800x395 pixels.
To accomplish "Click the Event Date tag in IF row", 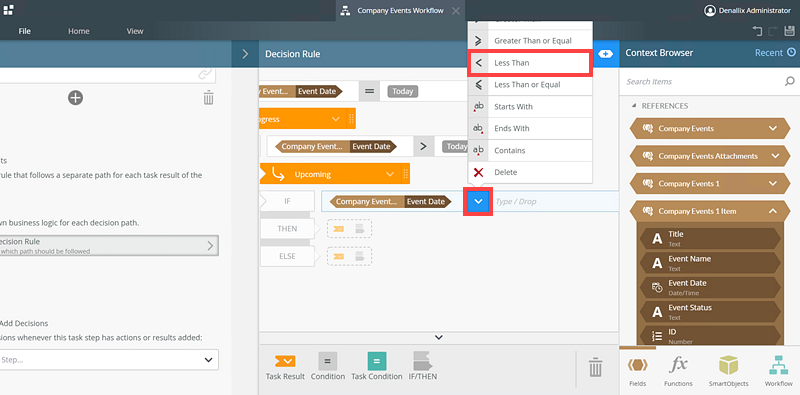I will [429, 202].
